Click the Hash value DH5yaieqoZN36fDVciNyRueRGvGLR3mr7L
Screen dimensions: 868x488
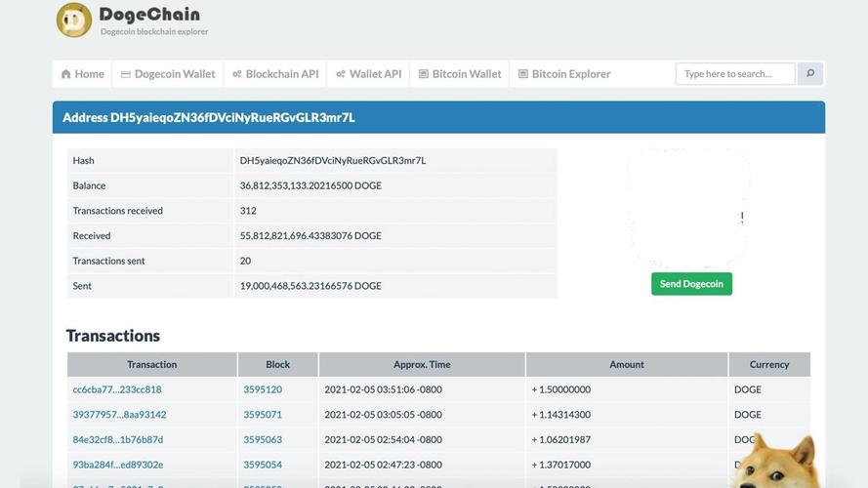tap(333, 160)
